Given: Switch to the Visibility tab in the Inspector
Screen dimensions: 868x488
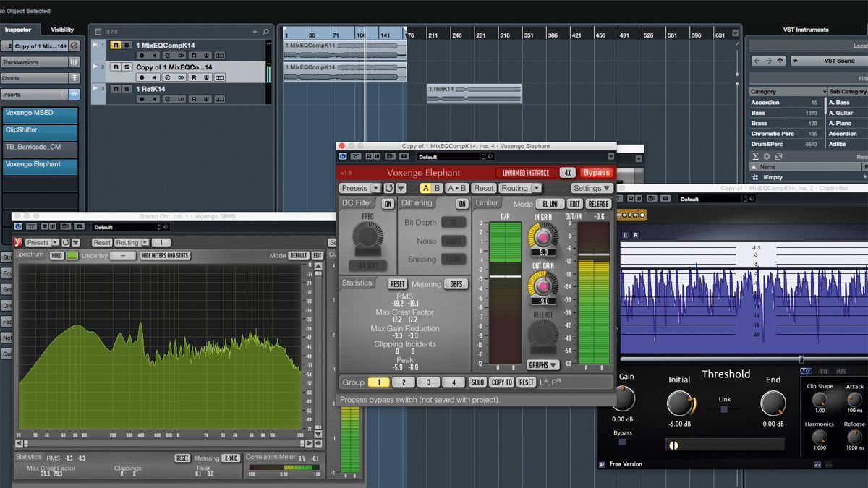Looking at the screenshot, I should point(61,30).
